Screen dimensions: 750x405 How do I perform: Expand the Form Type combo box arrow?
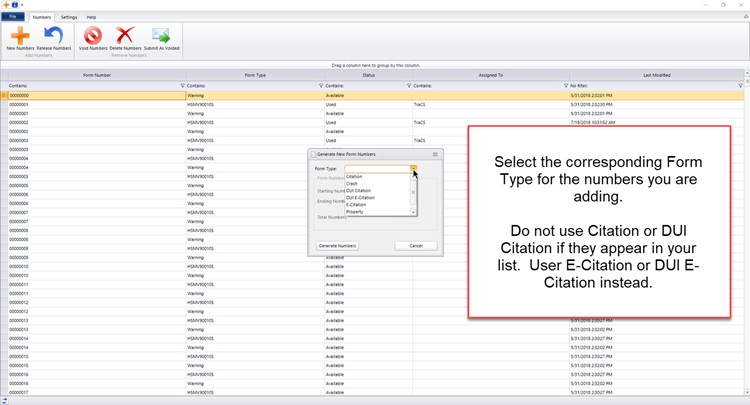(x=414, y=169)
